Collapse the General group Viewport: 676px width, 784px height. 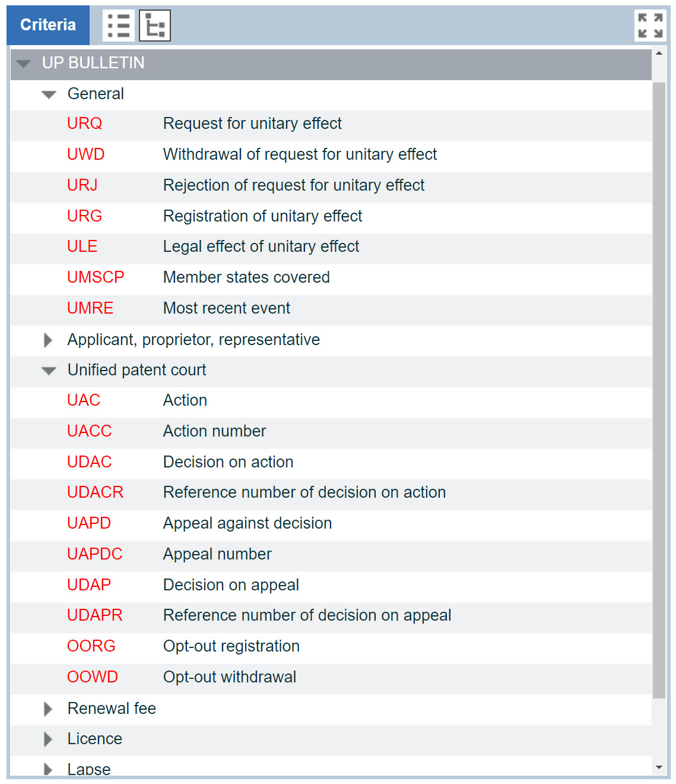[49, 94]
